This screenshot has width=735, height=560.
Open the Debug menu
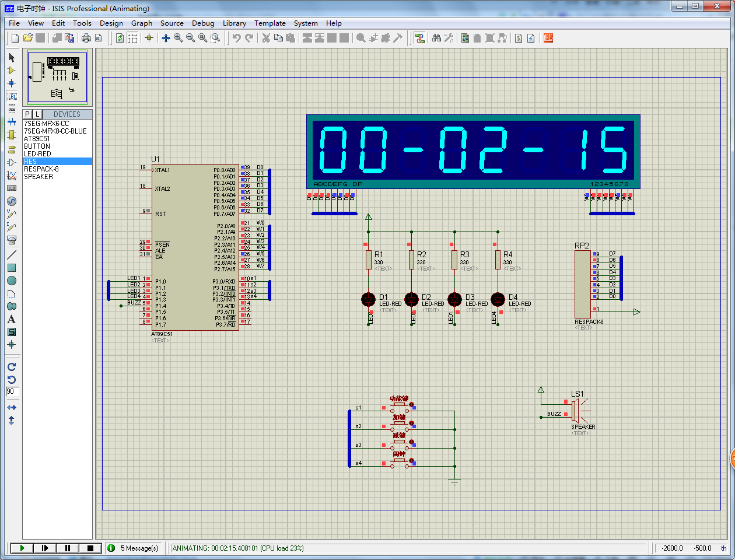(x=203, y=23)
